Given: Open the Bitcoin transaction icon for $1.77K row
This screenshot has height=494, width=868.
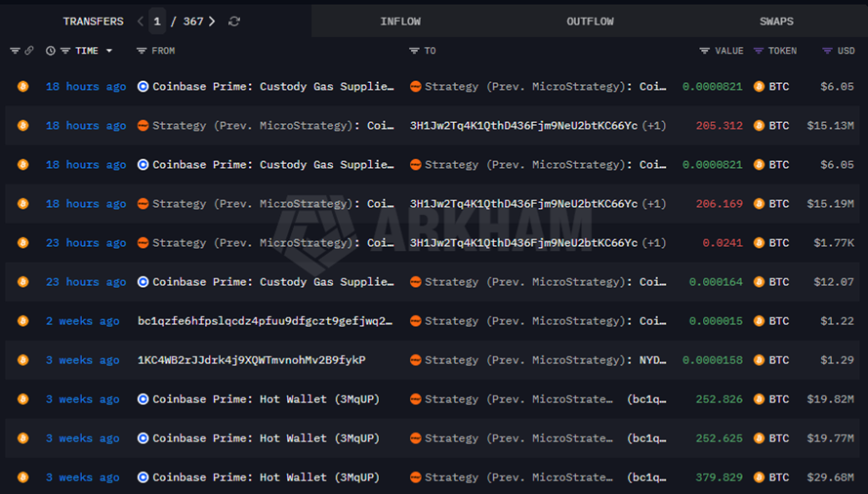Looking at the screenshot, I should pos(23,242).
